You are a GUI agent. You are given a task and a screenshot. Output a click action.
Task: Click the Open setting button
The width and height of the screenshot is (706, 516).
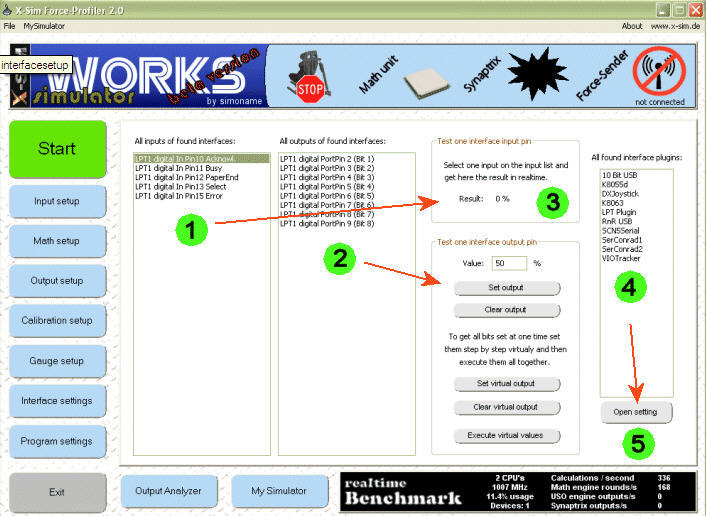(637, 412)
